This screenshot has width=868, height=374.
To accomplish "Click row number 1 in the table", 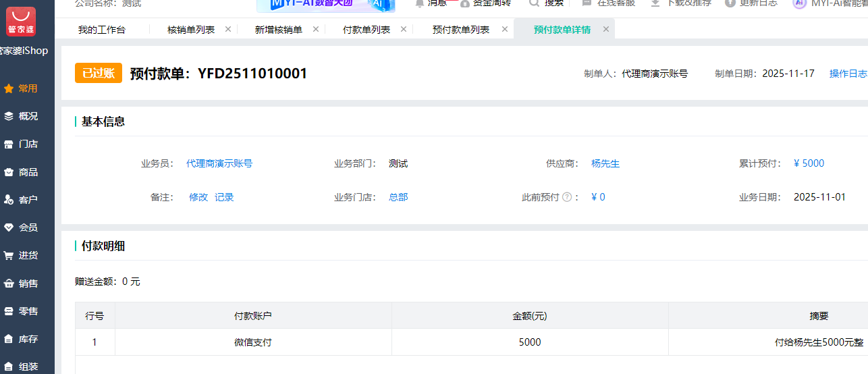I will pyautogui.click(x=94, y=342).
